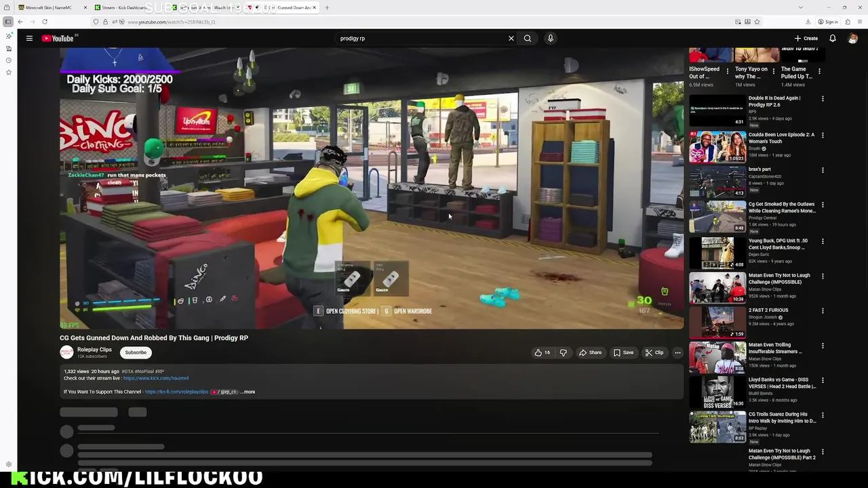Open options for 'brax's part' video

point(823,170)
